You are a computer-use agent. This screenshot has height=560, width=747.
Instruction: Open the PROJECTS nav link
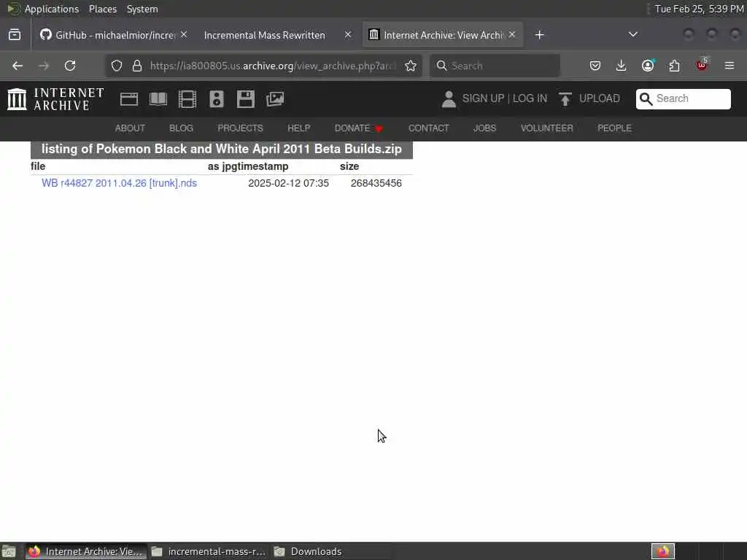click(x=240, y=128)
